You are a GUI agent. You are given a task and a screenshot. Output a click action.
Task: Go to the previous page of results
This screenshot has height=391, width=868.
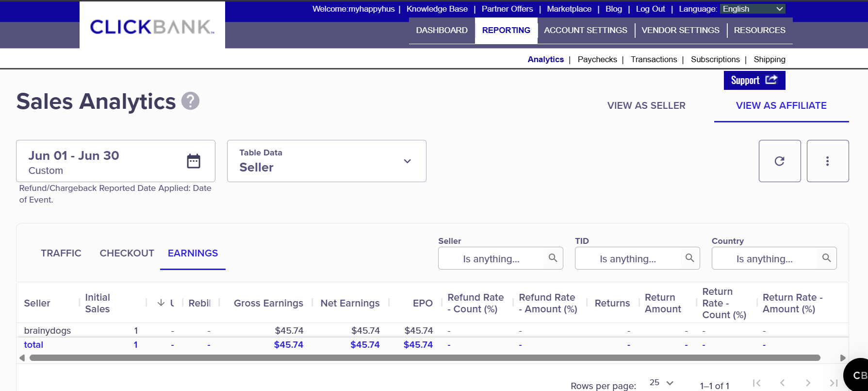[x=782, y=383]
